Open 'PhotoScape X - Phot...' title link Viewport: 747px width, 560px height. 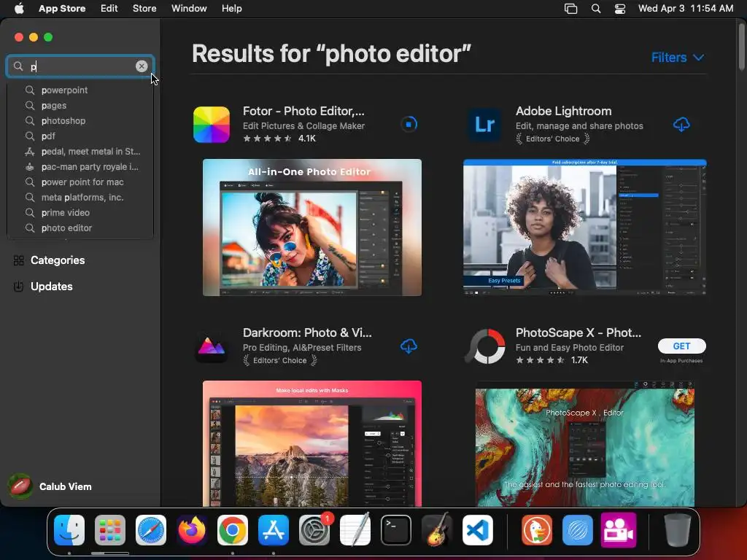(x=578, y=332)
